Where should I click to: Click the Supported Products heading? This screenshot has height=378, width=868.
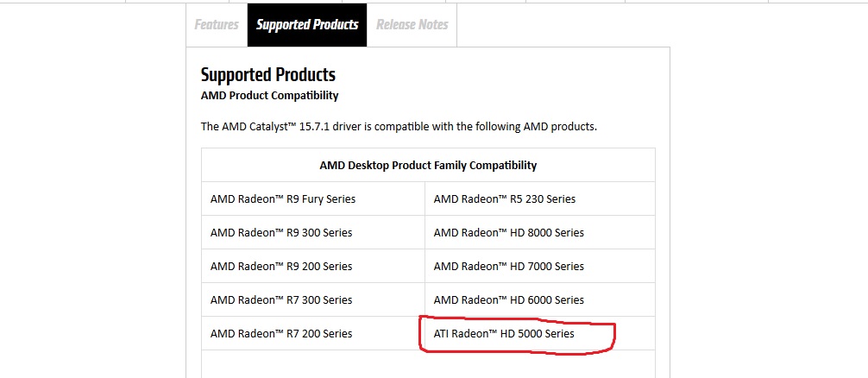[x=268, y=75]
